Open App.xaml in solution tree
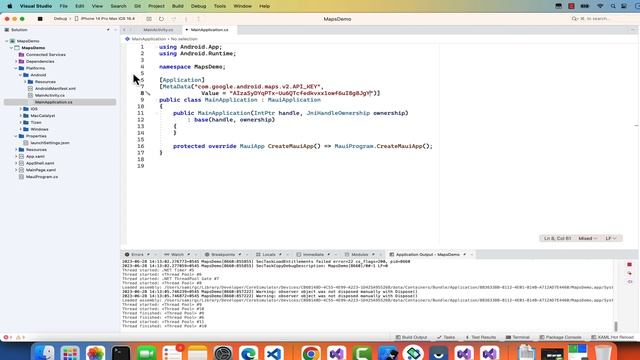This screenshot has width=640, height=360. click(x=35, y=156)
